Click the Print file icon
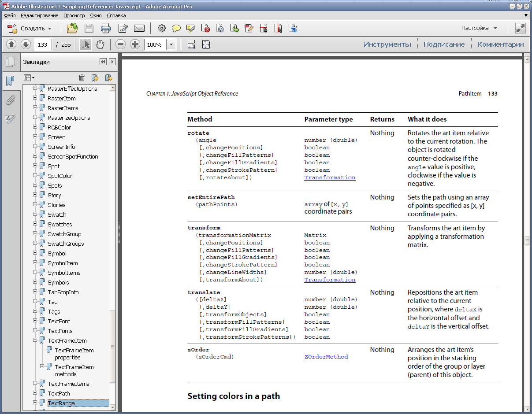Screen dimensions: 532x414 point(106,29)
